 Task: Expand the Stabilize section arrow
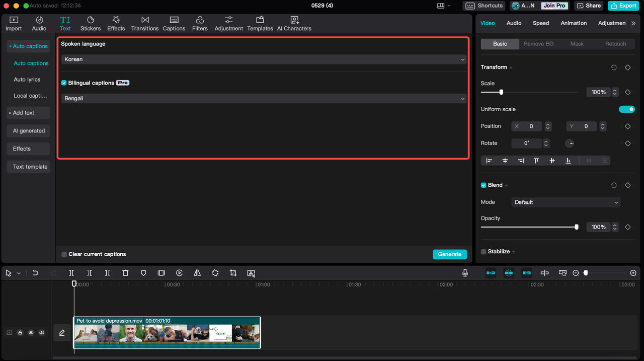pyautogui.click(x=514, y=252)
